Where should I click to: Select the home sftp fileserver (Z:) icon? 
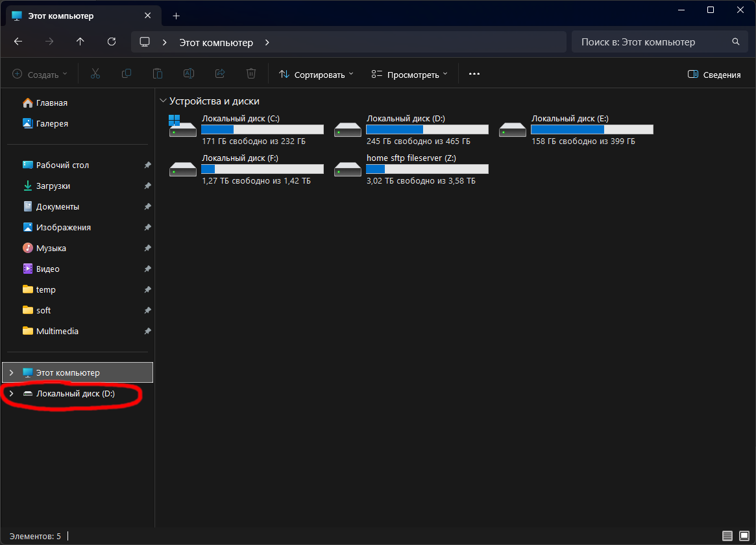tap(348, 169)
